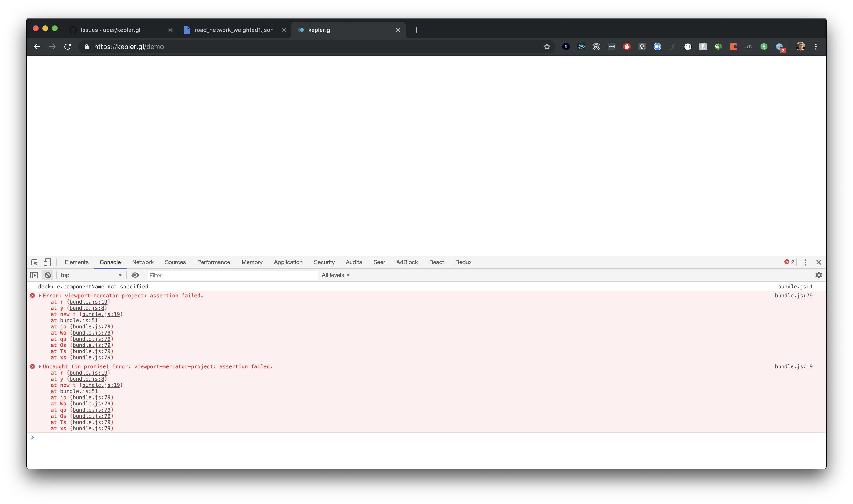Click the red stop-hand ad blocker extension
Screen dimensions: 853x504
(626, 47)
